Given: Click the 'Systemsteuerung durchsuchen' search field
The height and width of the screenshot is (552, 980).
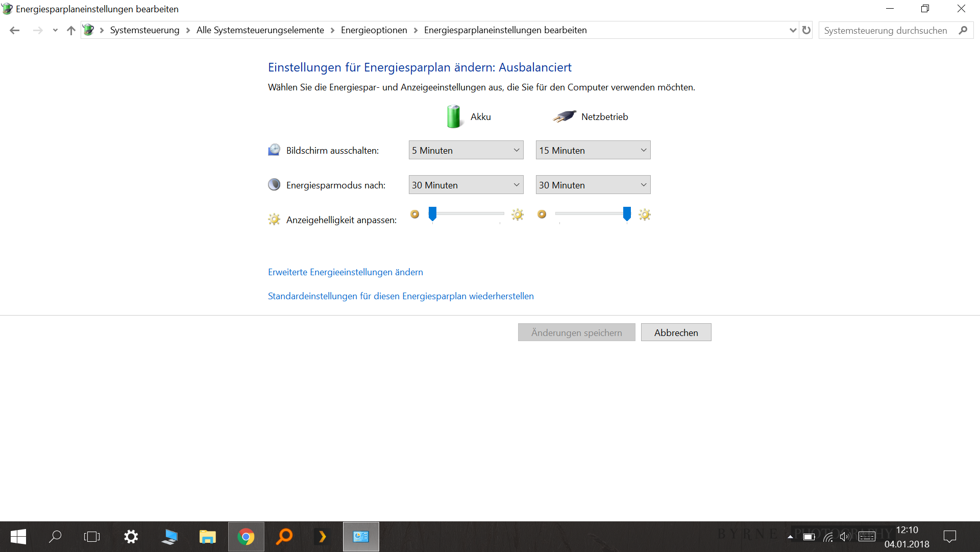Looking at the screenshot, I should (x=886, y=30).
